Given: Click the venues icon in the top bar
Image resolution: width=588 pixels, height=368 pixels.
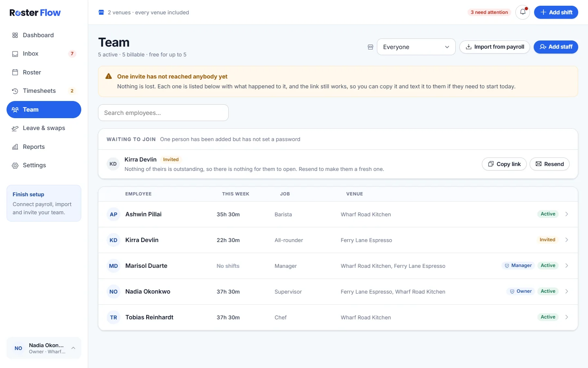Looking at the screenshot, I should (x=101, y=12).
